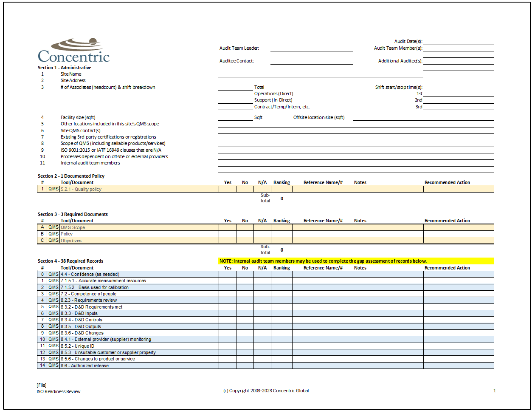Viewport: 532px width, 411px height.
Task: Select the 'Audit Date(s):' label
Action: tap(408, 41)
